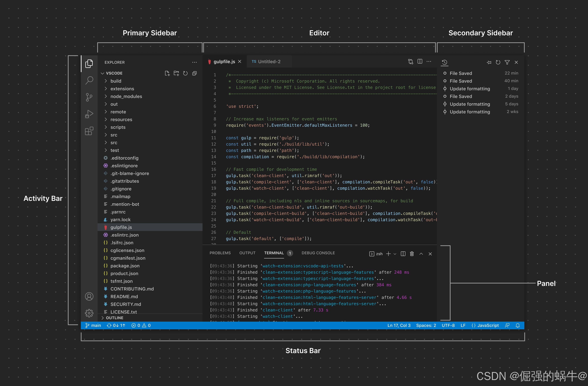
Task: Open the new terminal launch profile dropdown
Action: pos(395,254)
